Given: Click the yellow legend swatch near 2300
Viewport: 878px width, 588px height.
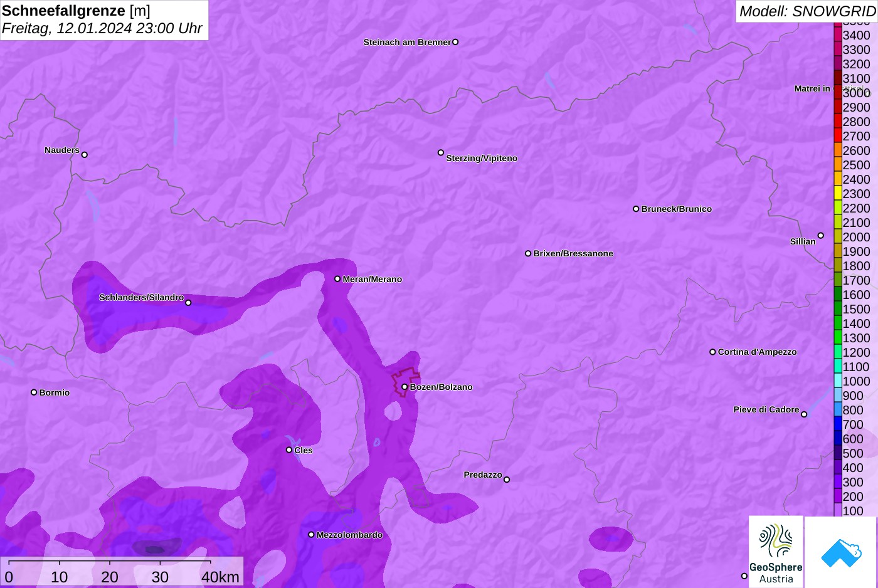Looking at the screenshot, I should (x=838, y=193).
